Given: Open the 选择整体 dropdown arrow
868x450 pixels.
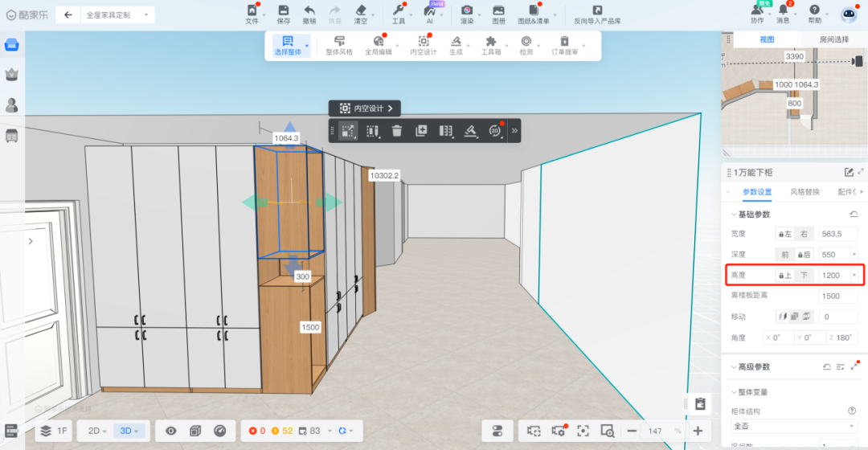Looking at the screenshot, I should coord(307,45).
